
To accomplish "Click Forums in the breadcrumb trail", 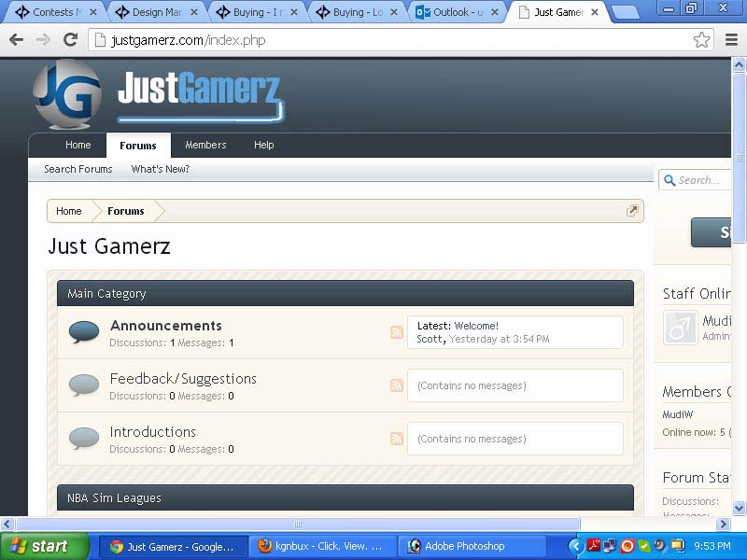I will tap(126, 211).
